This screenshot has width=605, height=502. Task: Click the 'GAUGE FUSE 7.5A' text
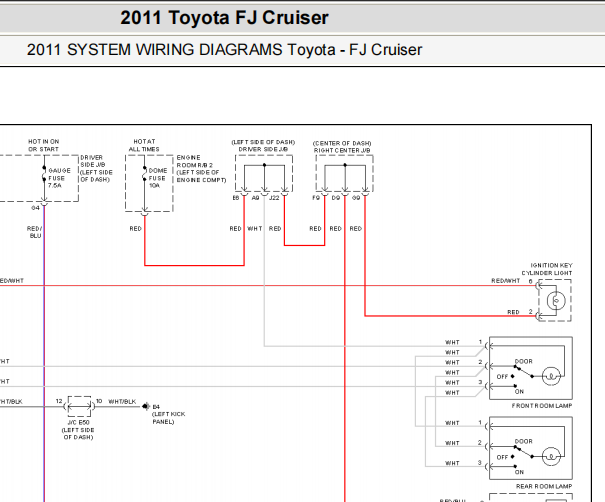[x=59, y=178]
